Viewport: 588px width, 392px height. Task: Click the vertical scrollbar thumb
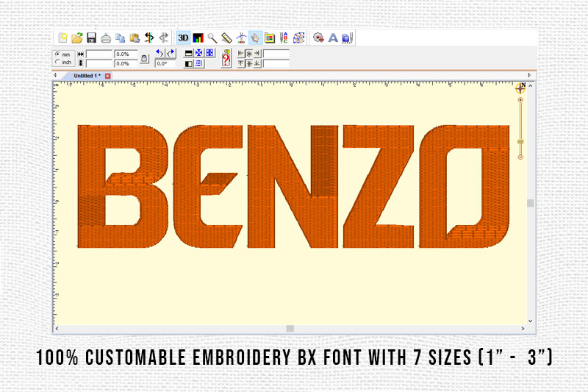point(530,203)
